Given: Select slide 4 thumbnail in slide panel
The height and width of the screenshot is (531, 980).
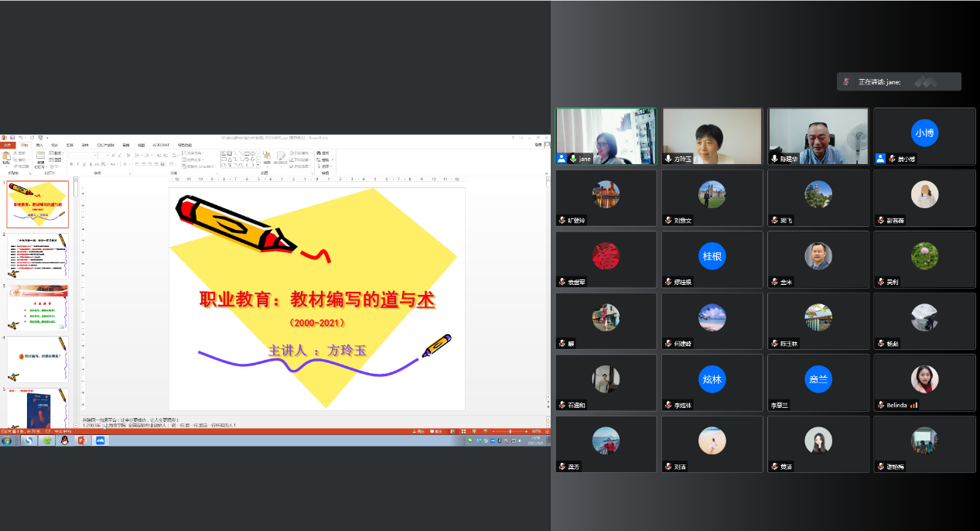Looking at the screenshot, I should pyautogui.click(x=38, y=358).
